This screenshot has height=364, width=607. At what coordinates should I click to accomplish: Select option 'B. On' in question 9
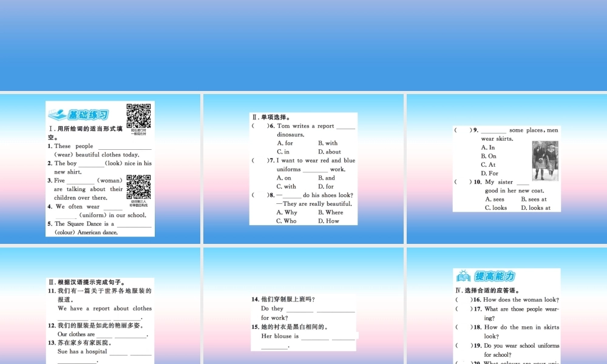pos(489,156)
